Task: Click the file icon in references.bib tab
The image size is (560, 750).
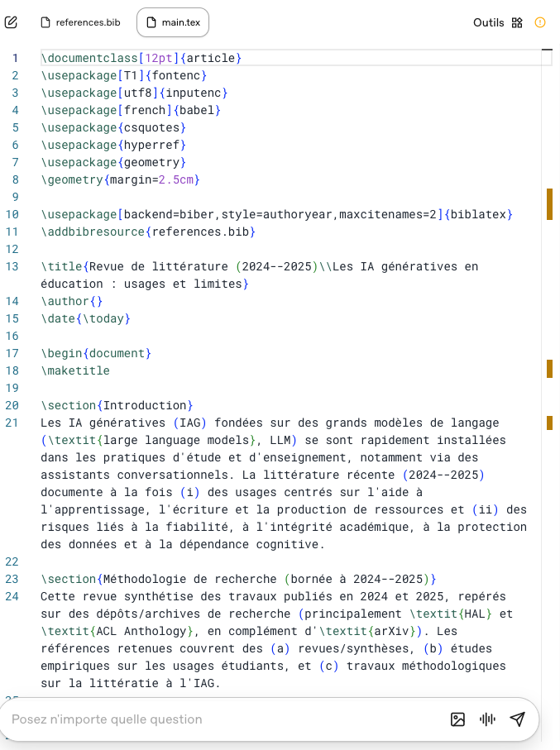Action: coord(46,22)
